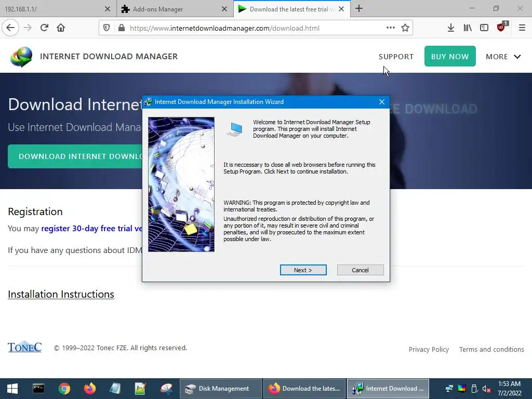Switch to Firefox Download the latest taskbar window

(304, 389)
